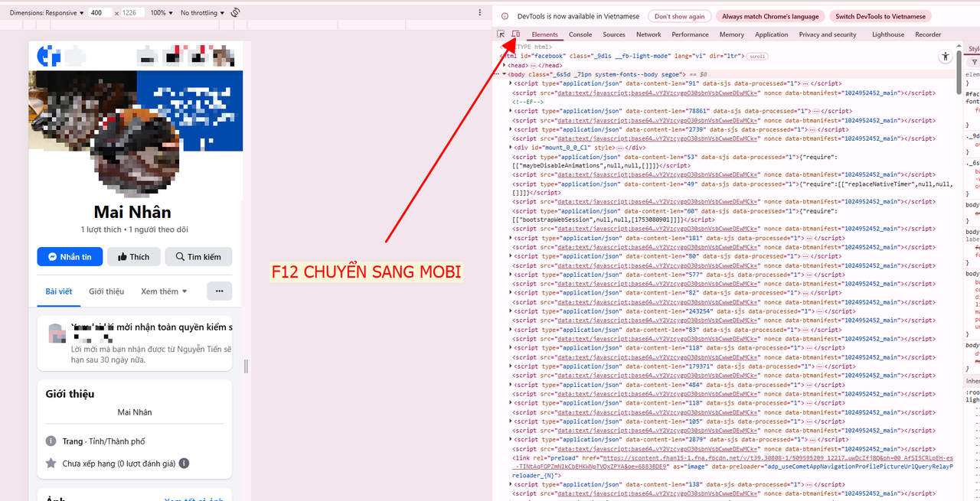Image resolution: width=980 pixels, height=501 pixels.
Task: Expand the head element node
Action: click(504, 66)
